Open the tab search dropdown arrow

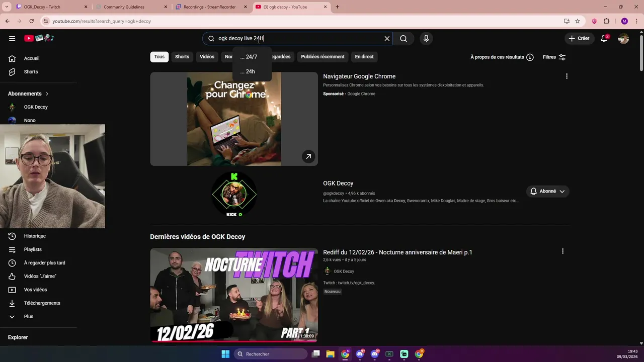tap(7, 7)
